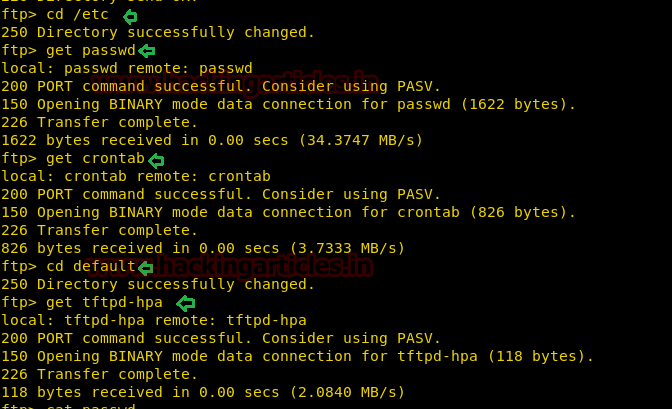
Task: Click the '1622 bytes received' output line
Action: 212,141
